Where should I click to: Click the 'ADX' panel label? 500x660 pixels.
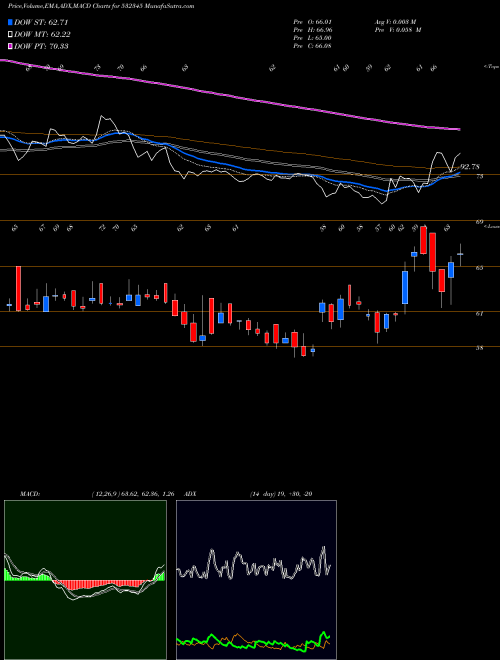click(x=190, y=494)
